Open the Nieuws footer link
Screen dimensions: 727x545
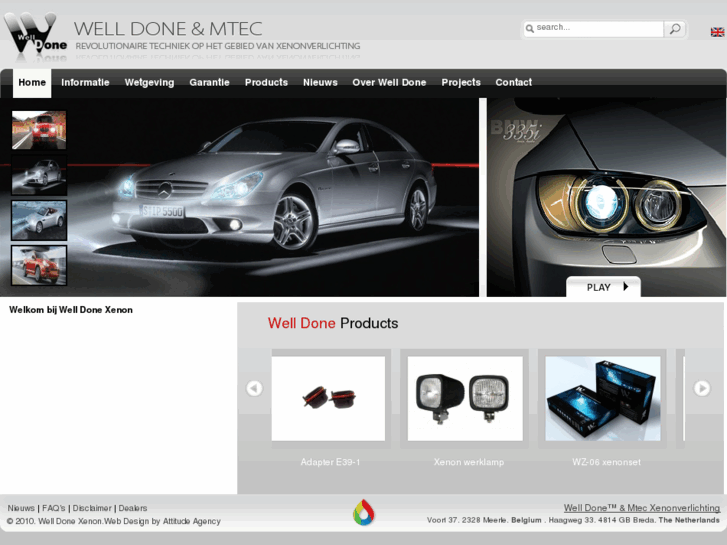pyautogui.click(x=21, y=508)
